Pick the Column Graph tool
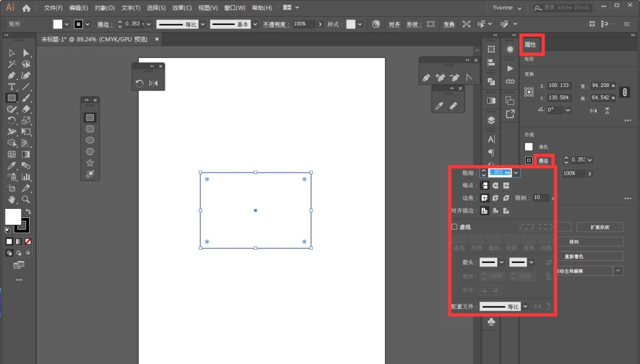 [x=26, y=177]
